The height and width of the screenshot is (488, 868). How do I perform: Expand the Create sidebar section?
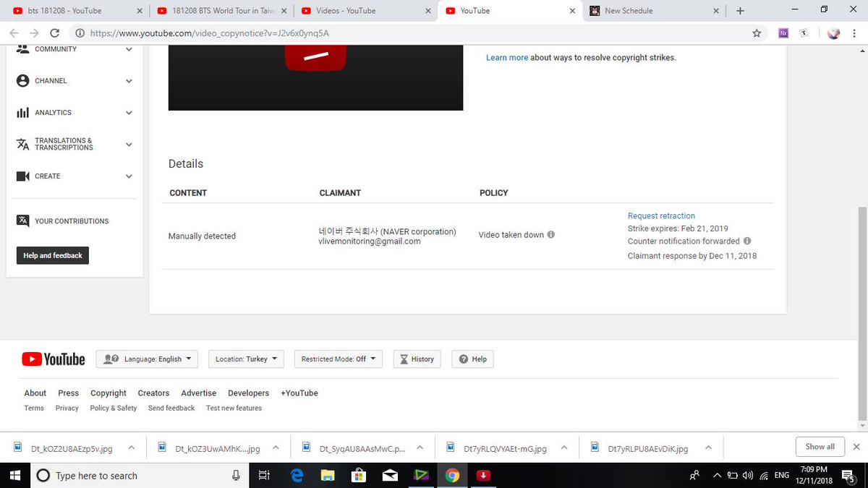129,176
